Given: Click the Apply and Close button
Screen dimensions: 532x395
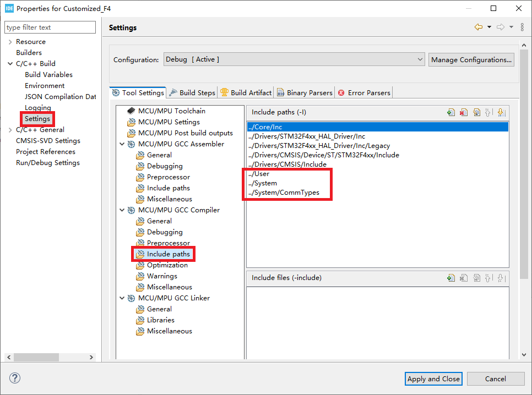Looking at the screenshot, I should 433,378.
